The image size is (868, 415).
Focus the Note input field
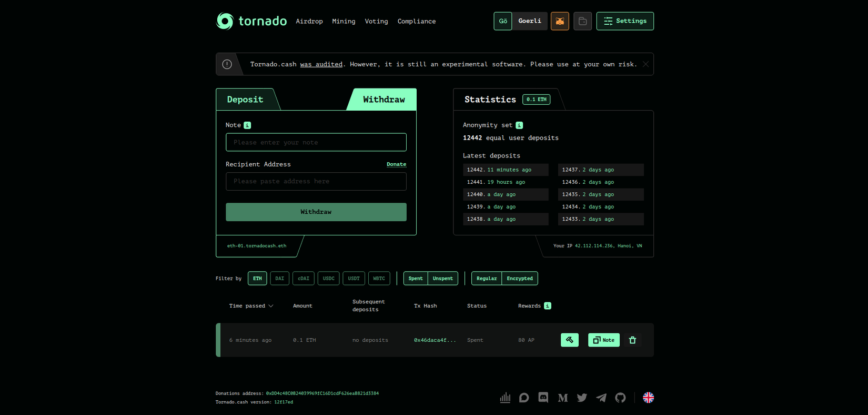[316, 142]
